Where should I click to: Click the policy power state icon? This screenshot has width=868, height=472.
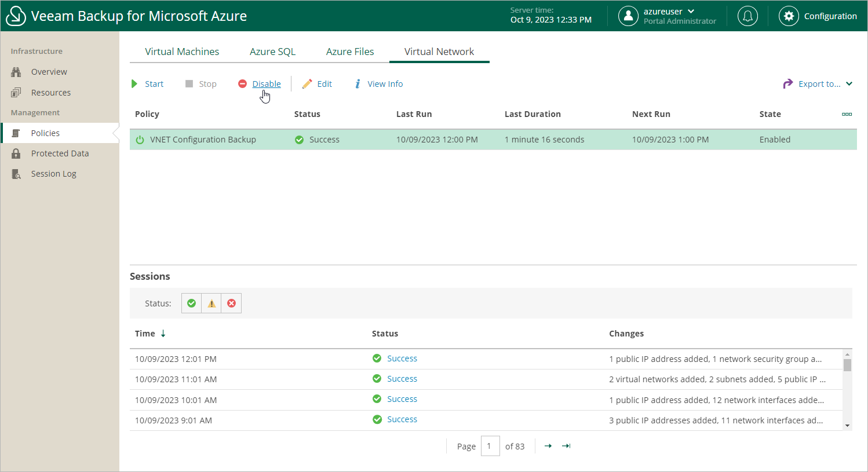[x=140, y=140]
